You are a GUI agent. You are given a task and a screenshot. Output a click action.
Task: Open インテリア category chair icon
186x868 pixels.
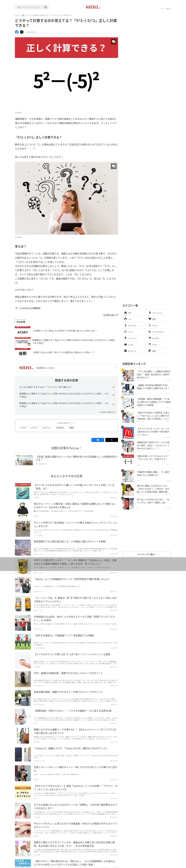(x=125, y=338)
